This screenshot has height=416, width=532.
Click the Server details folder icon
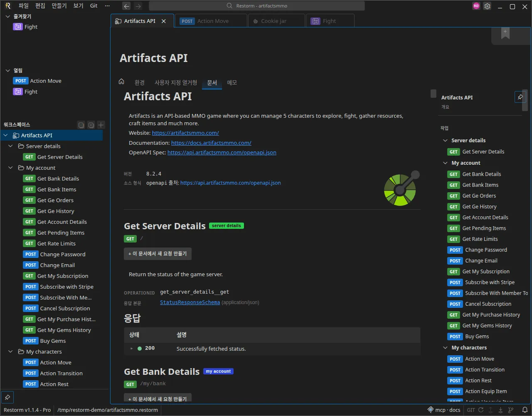[x=21, y=146]
